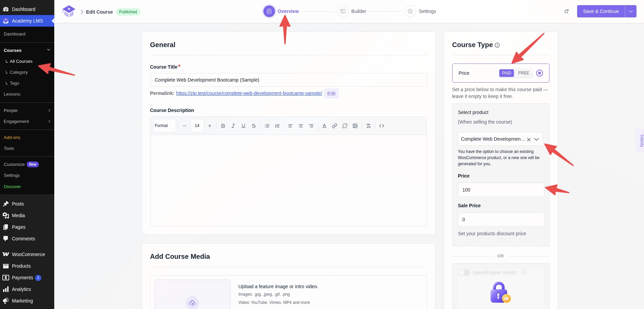Viewport: 644px width, 309px height.
Task: Click the Course Type info icon
Action: 497,45
